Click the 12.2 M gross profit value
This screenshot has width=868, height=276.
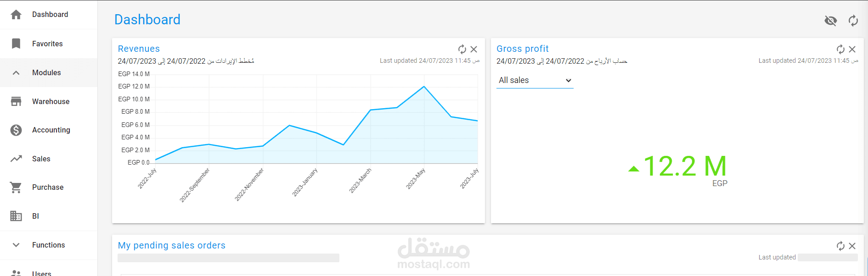coord(685,166)
